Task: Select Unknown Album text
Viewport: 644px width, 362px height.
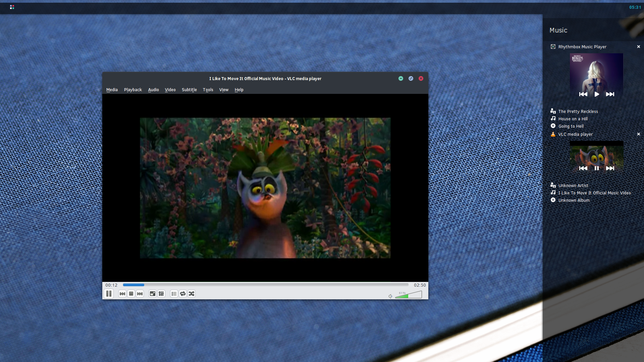Action: [x=574, y=200]
